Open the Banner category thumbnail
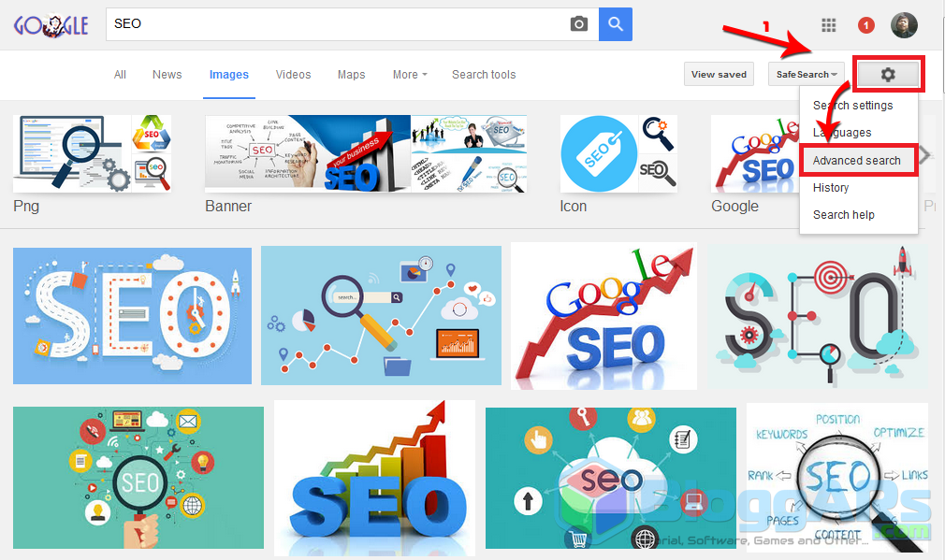Screen dimensions: 945x560 366,154
